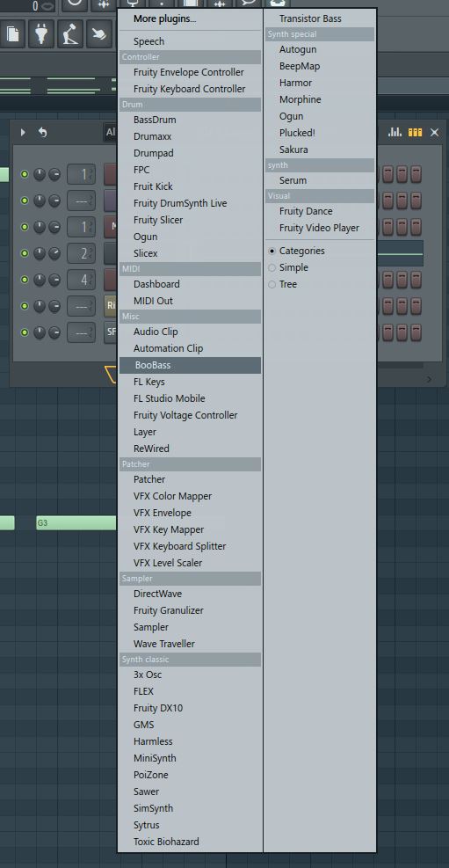
Task: Mute the first channel's green LED
Action: [25, 174]
